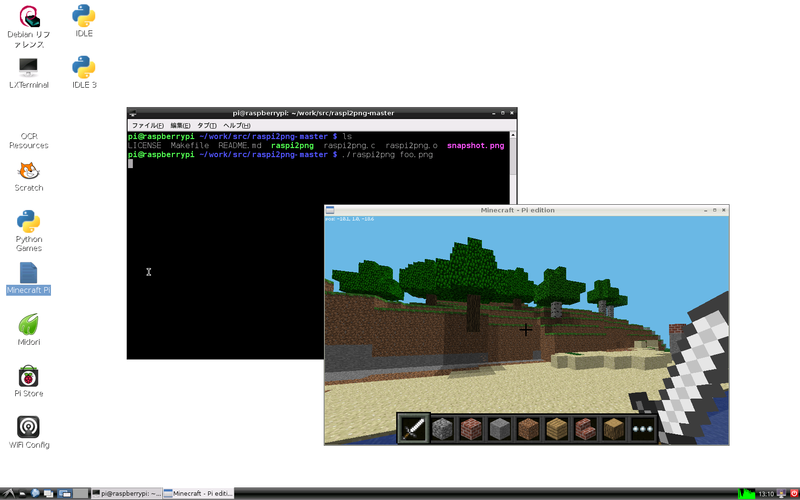Select the Minecraft Pi file icon

point(29,279)
